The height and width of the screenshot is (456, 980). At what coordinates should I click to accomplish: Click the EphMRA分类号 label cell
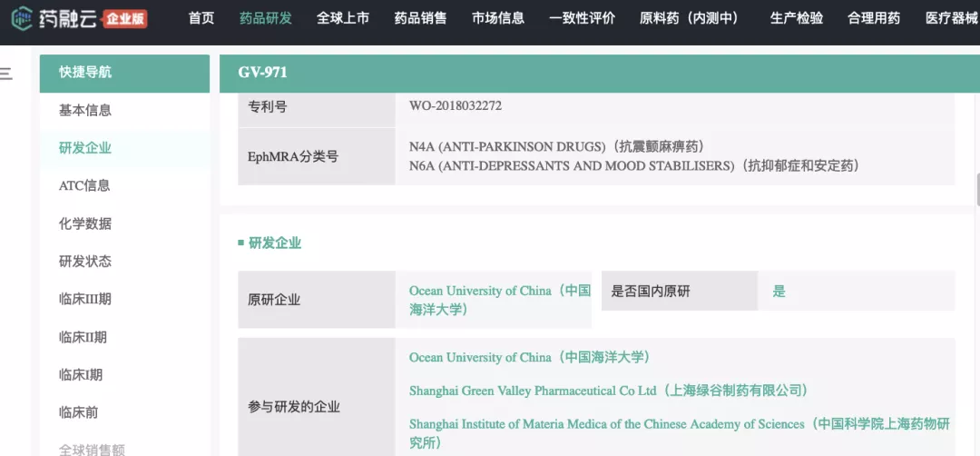click(x=317, y=156)
